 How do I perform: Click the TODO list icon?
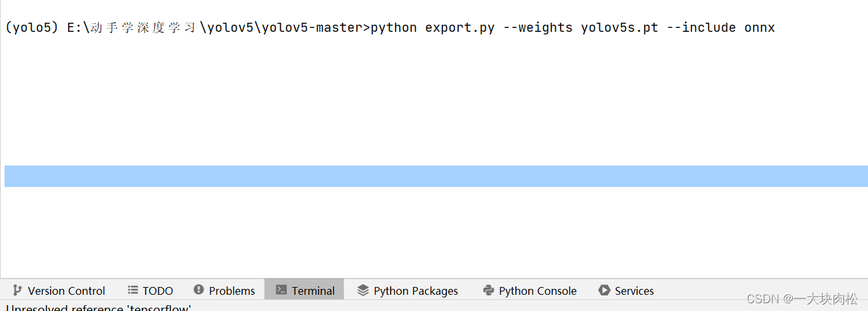pyautogui.click(x=133, y=290)
